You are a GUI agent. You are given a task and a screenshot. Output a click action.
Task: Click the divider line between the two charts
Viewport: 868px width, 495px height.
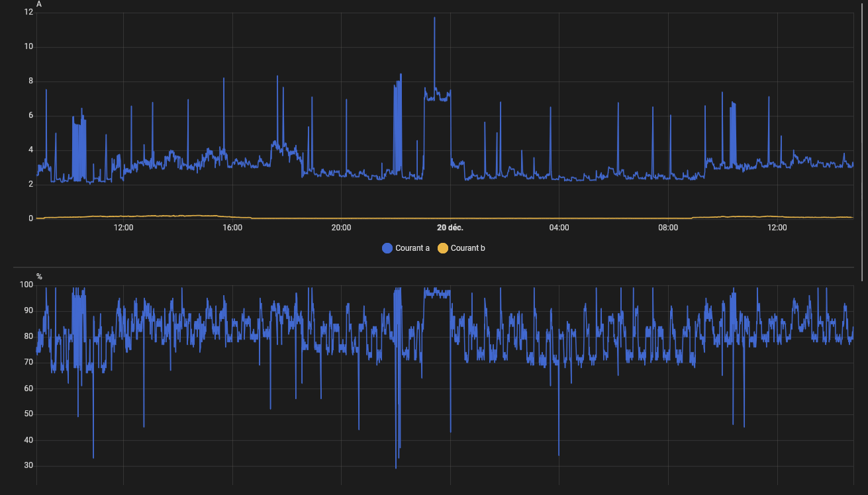coord(434,267)
